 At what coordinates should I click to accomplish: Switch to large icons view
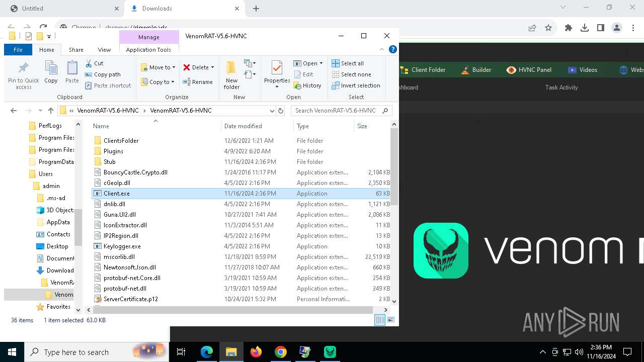(390, 320)
